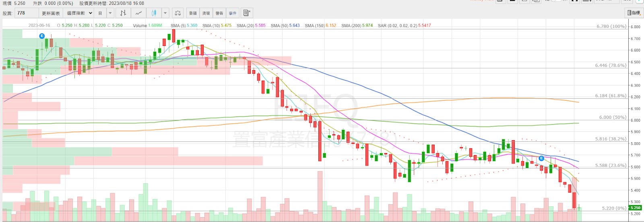Toggle the 突破 breakout signals button
Image resolution: width=644 pixels, height=222 pixels.
pos(206,13)
